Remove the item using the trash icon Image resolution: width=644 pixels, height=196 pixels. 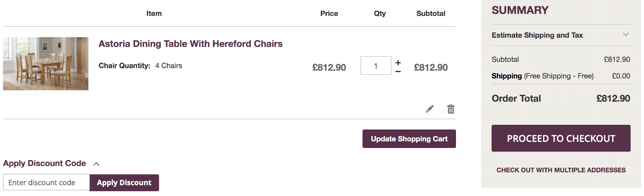pyautogui.click(x=451, y=109)
